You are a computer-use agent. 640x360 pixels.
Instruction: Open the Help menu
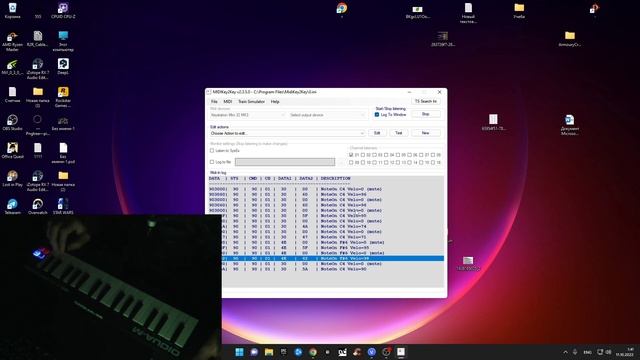click(x=275, y=101)
